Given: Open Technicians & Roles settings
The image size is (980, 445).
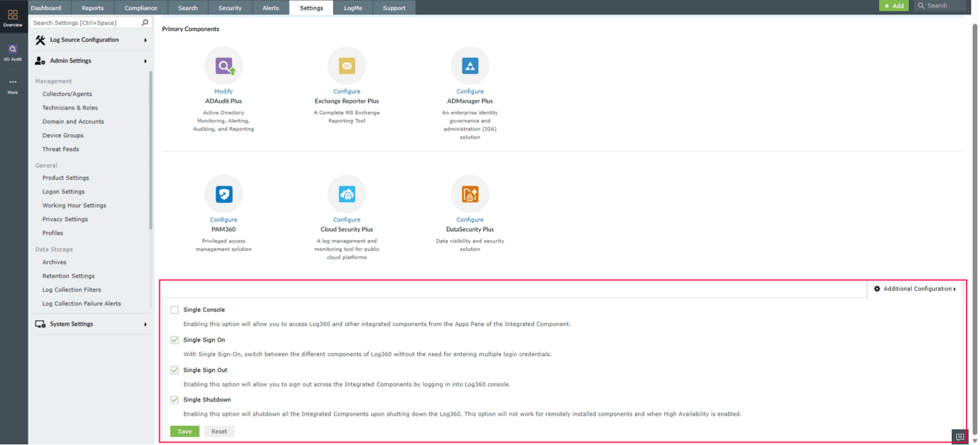Looking at the screenshot, I should [70, 108].
